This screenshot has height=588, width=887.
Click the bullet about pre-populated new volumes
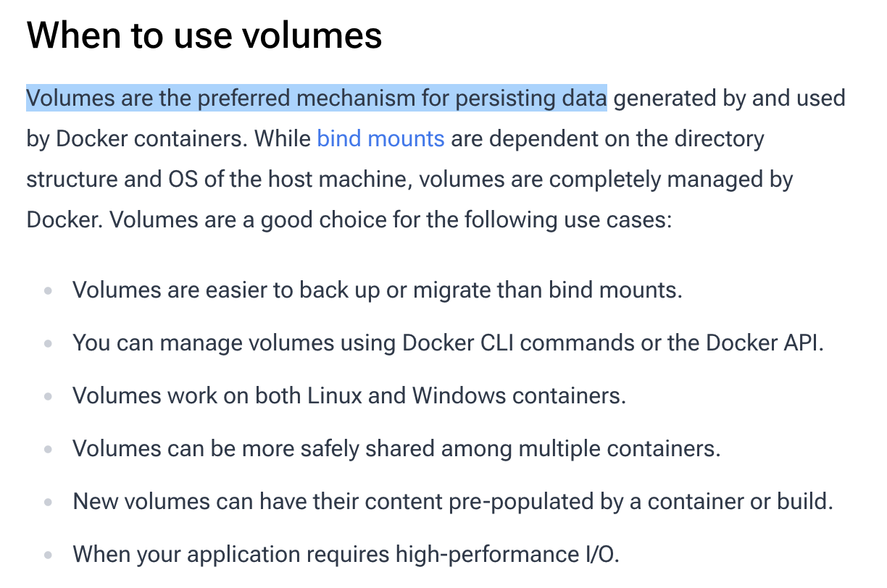[452, 502]
